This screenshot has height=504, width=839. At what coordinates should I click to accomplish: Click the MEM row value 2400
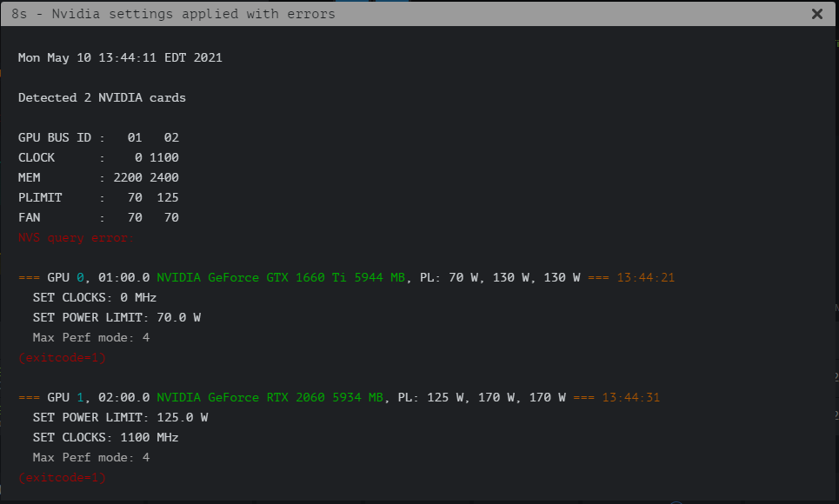click(x=163, y=178)
